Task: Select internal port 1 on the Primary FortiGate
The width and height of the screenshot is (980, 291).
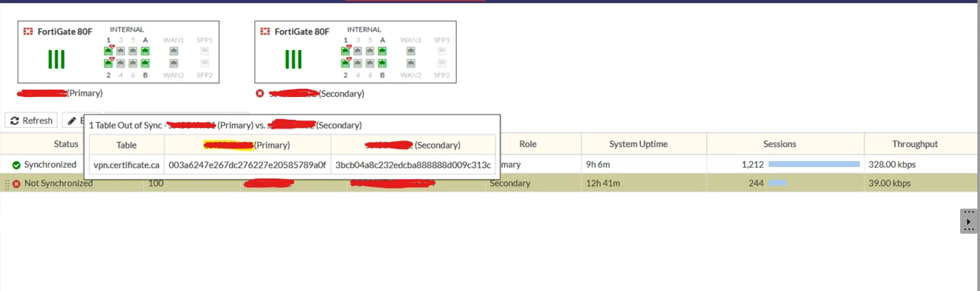Action: 108,51
